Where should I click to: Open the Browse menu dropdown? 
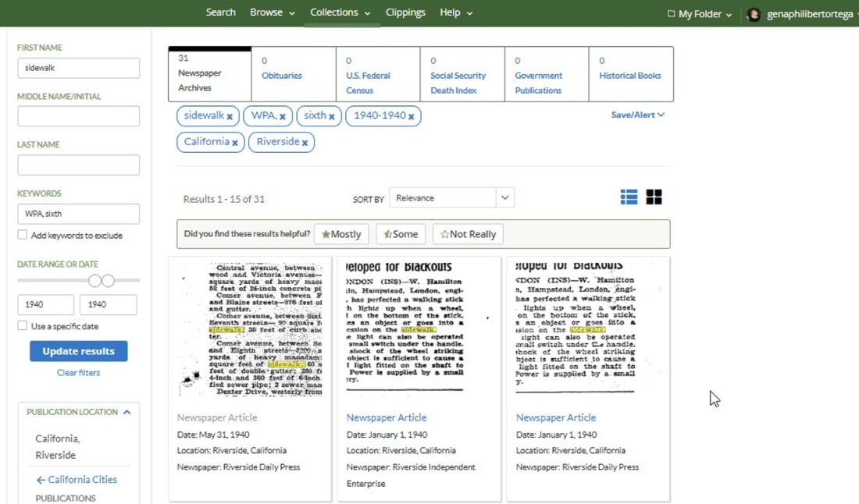click(x=273, y=12)
